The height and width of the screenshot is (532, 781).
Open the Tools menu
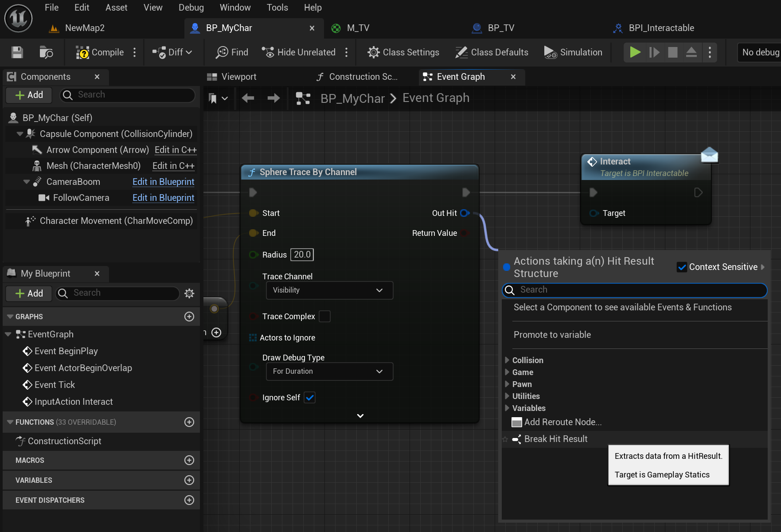coord(277,8)
